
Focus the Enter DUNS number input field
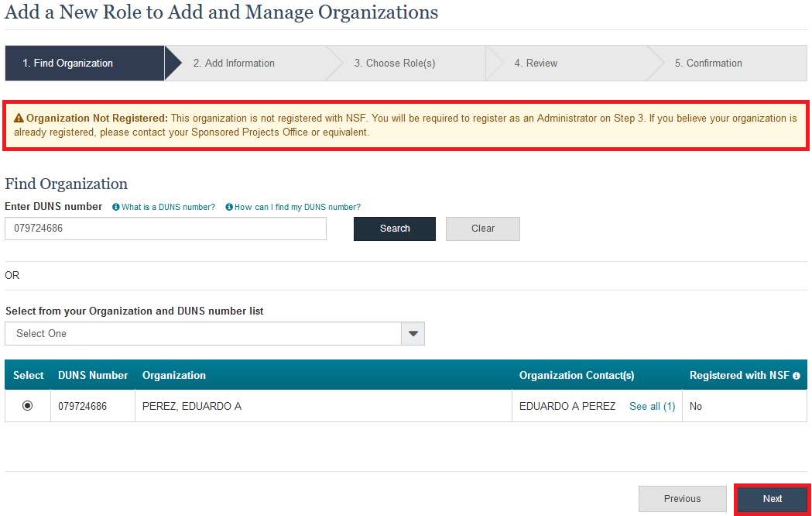[x=166, y=229]
